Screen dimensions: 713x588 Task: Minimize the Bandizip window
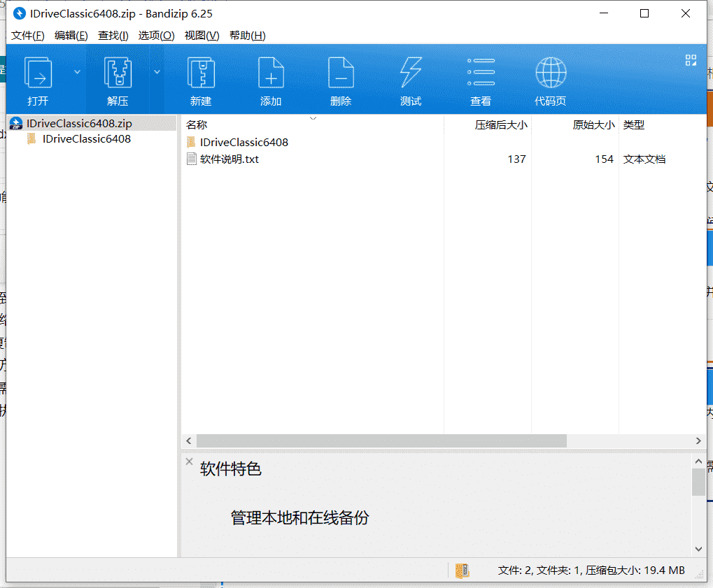604,13
